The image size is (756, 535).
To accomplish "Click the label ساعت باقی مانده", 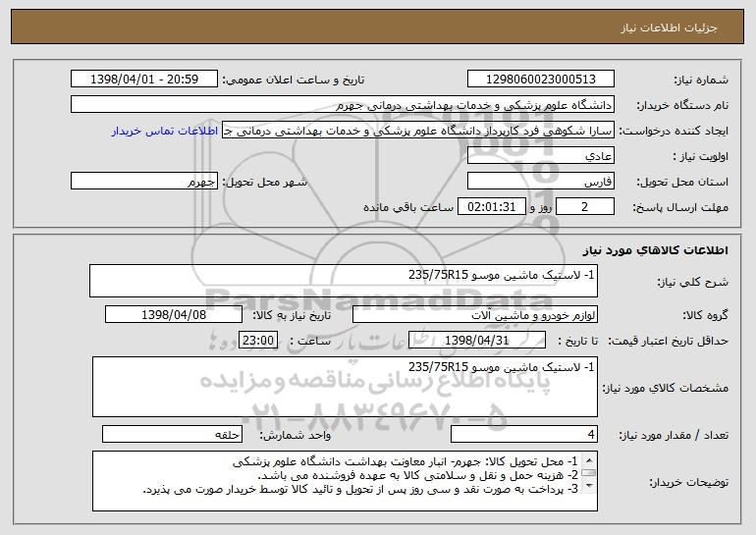I will click(x=407, y=207).
